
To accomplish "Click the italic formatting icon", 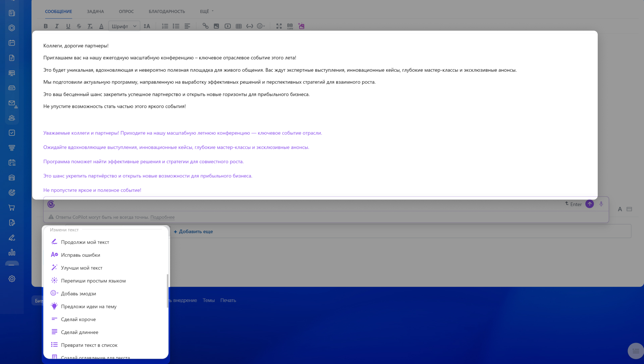I will pos(57,26).
